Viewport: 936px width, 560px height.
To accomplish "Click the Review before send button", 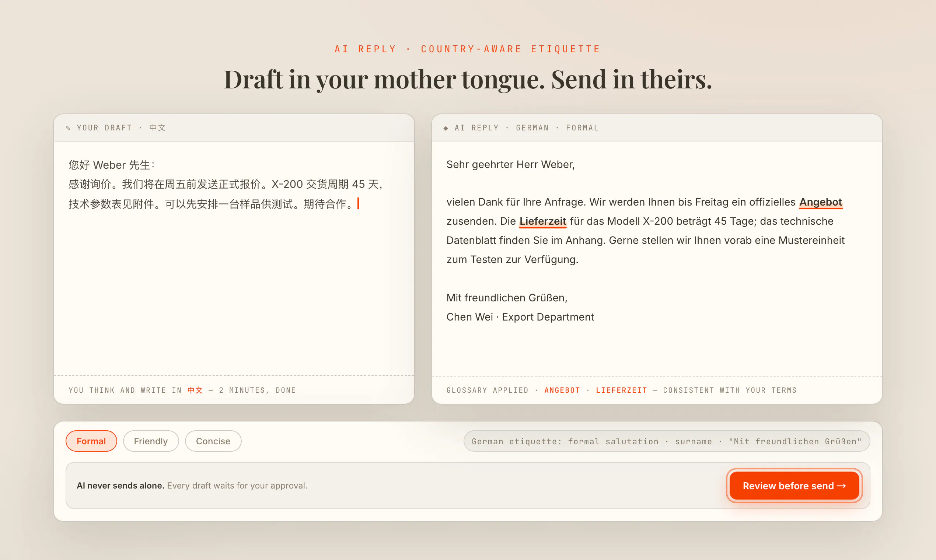I will [794, 485].
